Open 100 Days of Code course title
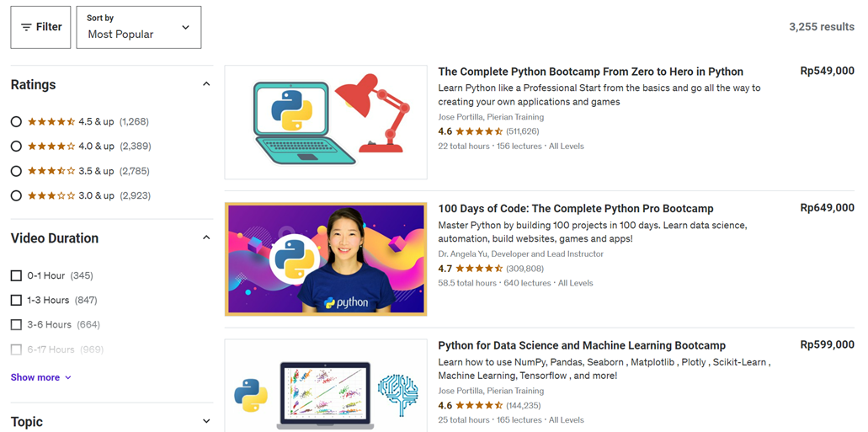Screen dimensions: 868x432 [575, 208]
